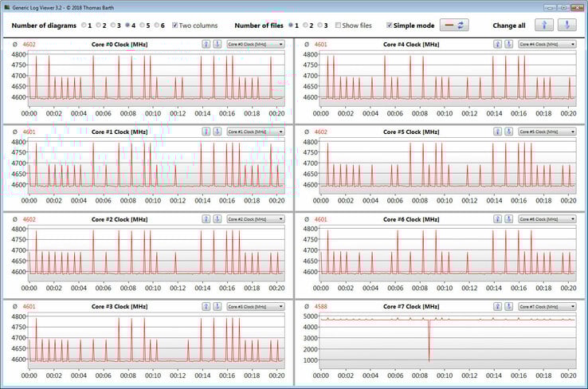Click the average value 4602 for Core #0
This screenshot has height=389, width=588.
(29, 45)
